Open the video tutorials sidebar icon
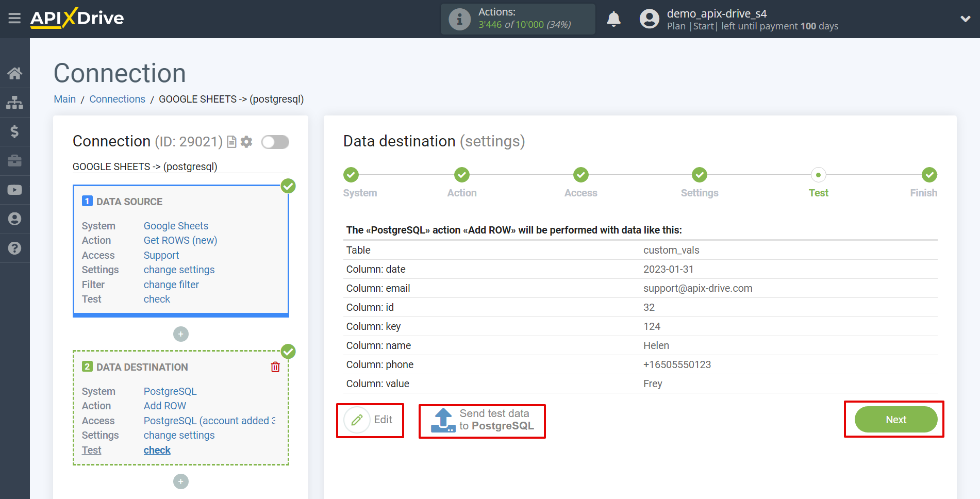Image resolution: width=980 pixels, height=499 pixels. tap(14, 190)
